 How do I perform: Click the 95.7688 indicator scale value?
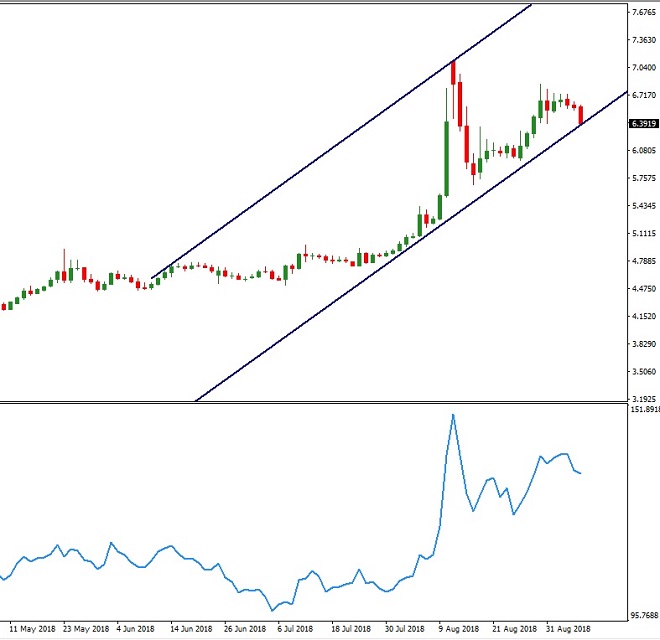tap(644, 616)
